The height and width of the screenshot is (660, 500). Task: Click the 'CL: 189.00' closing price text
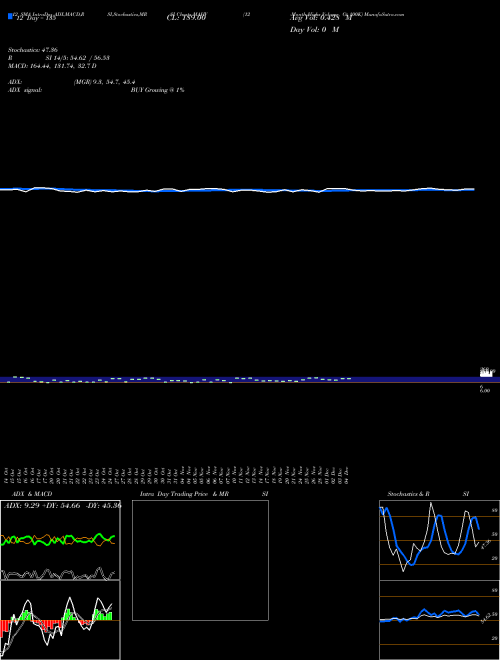click(186, 18)
